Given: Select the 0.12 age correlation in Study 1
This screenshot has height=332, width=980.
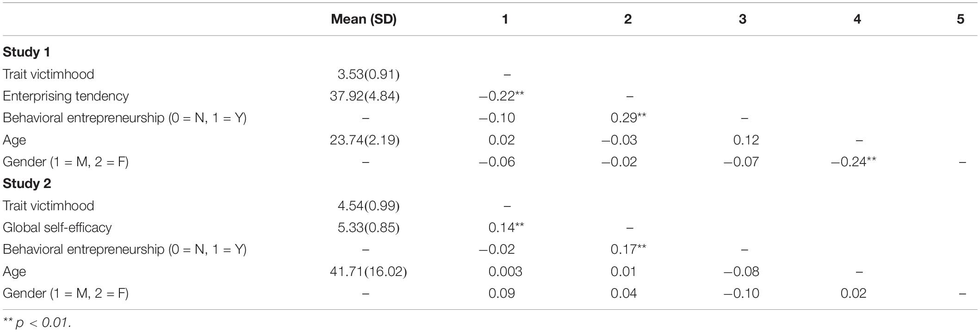Looking at the screenshot, I should 746,140.
